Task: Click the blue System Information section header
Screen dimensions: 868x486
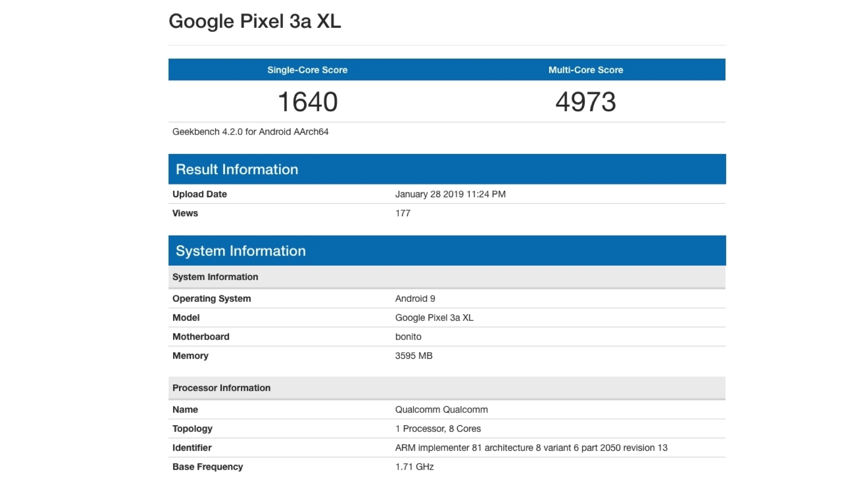Action: pyautogui.click(x=241, y=251)
